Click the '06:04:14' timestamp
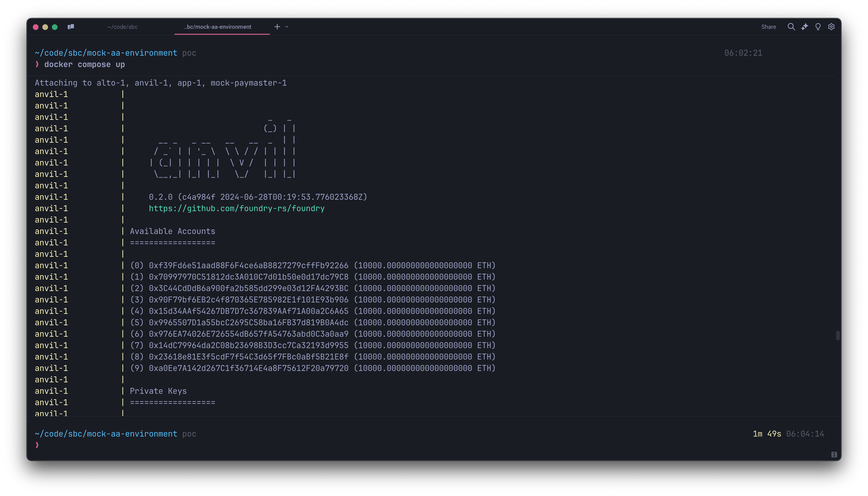The image size is (868, 496). coord(805,434)
